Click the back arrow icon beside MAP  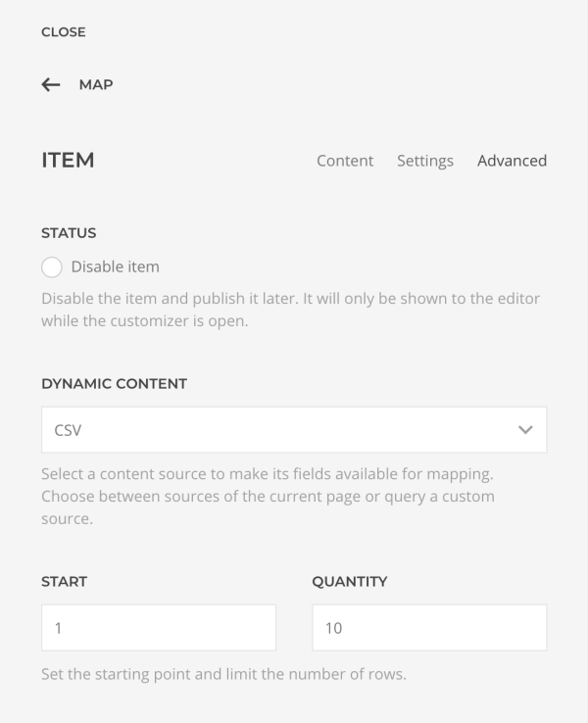(51, 85)
